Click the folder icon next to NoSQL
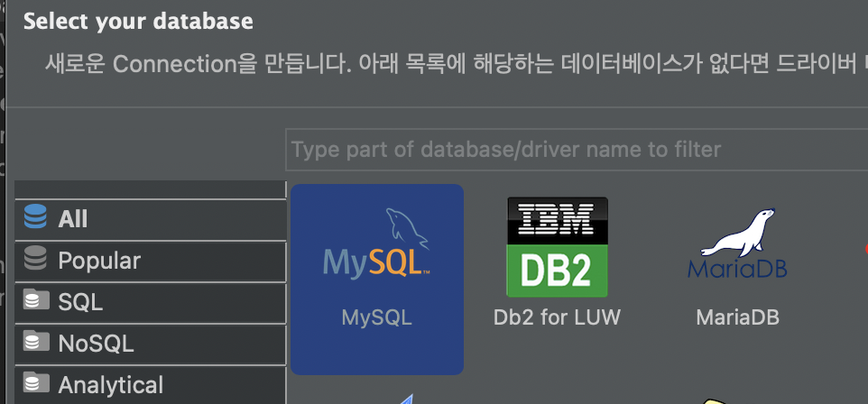The height and width of the screenshot is (404, 868). 36,341
